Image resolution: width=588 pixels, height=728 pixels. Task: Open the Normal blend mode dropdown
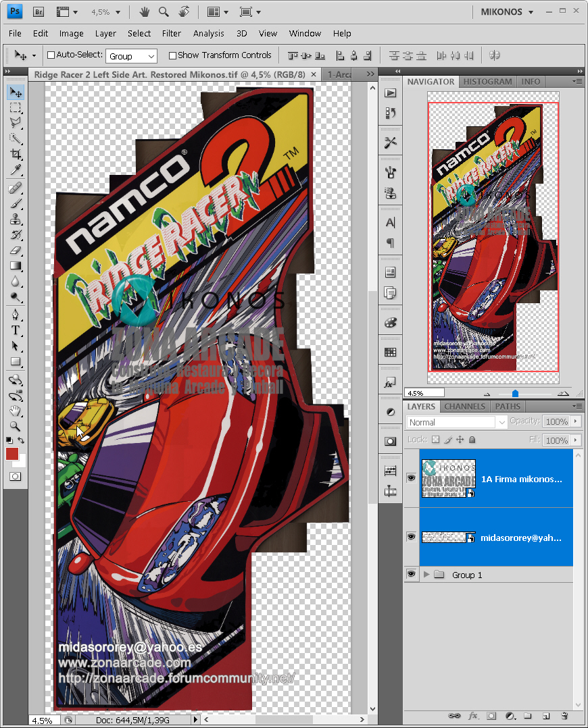[456, 422]
